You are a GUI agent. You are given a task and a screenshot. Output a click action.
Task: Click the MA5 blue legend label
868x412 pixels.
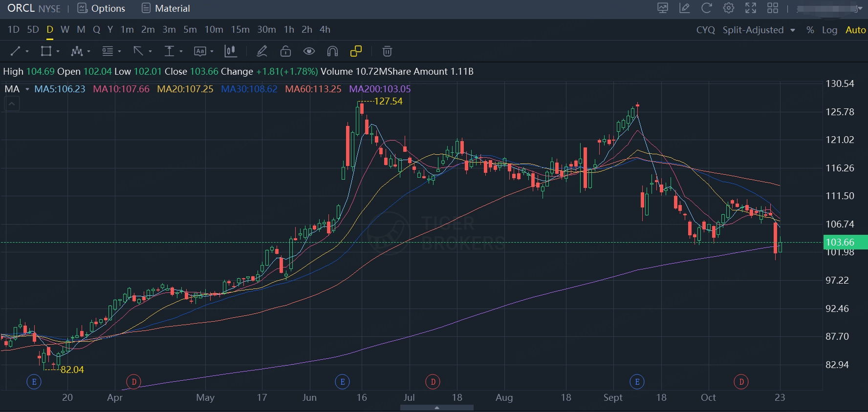[x=60, y=89]
